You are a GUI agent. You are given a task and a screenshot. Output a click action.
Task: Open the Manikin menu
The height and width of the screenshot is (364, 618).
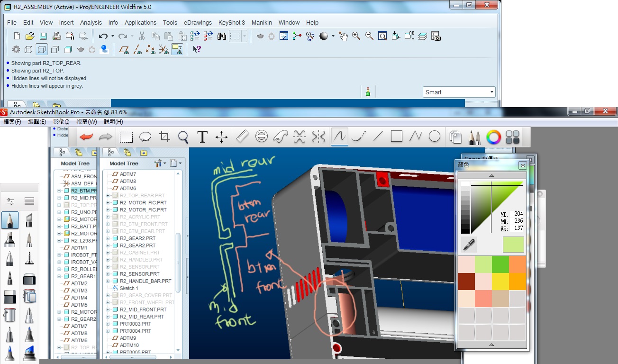(x=262, y=22)
